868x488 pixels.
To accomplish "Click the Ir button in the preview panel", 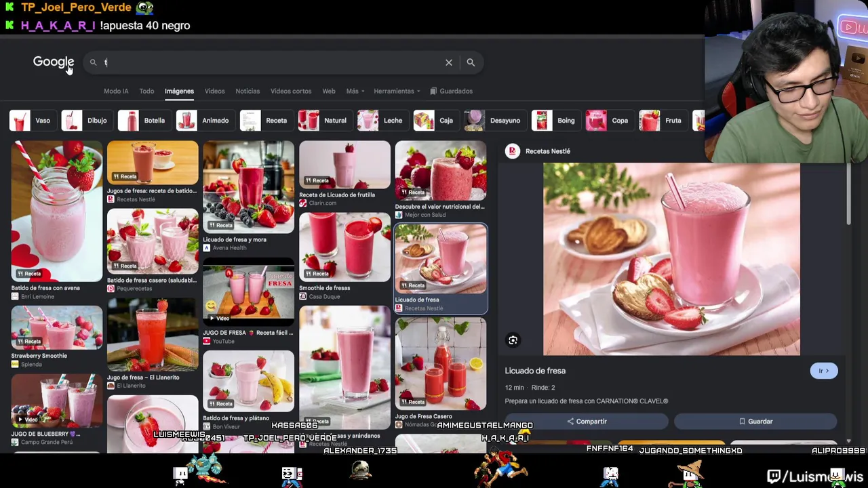I will point(824,371).
